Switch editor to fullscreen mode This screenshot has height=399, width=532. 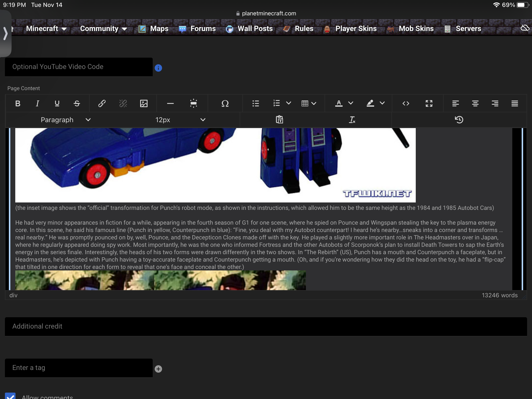(x=429, y=103)
